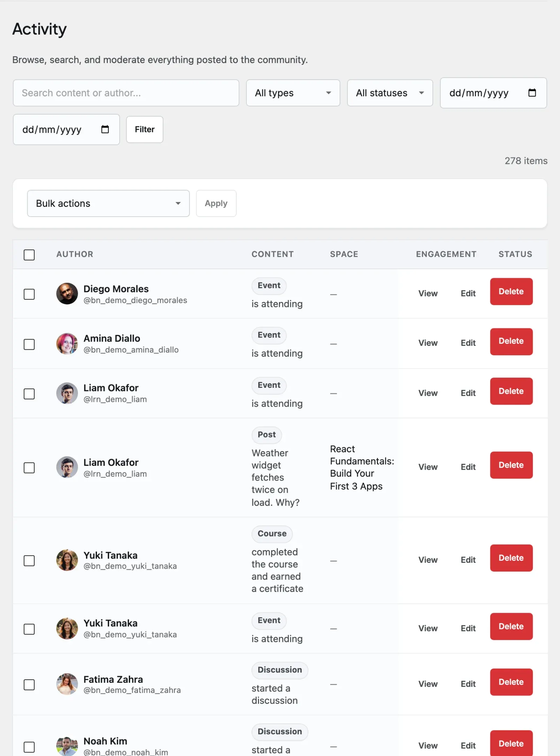
Task: Focus the Search content or author field
Action: [126, 93]
